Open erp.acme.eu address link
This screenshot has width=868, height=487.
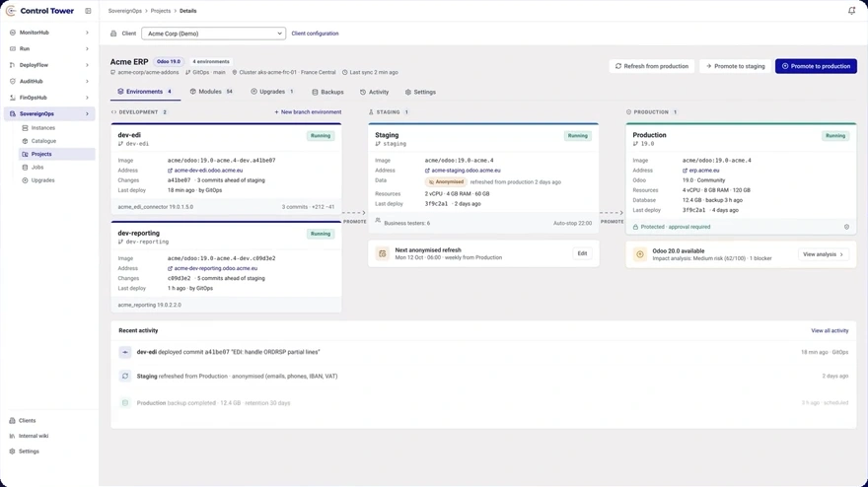click(701, 171)
